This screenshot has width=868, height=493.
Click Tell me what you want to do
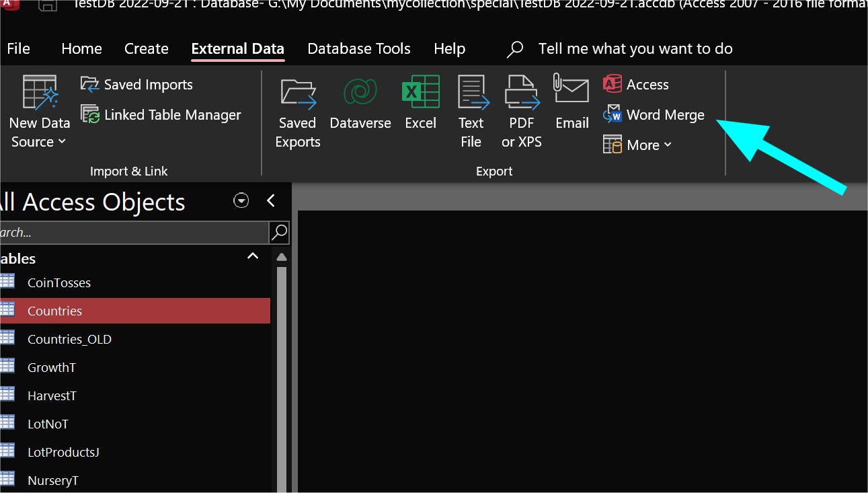[635, 49]
